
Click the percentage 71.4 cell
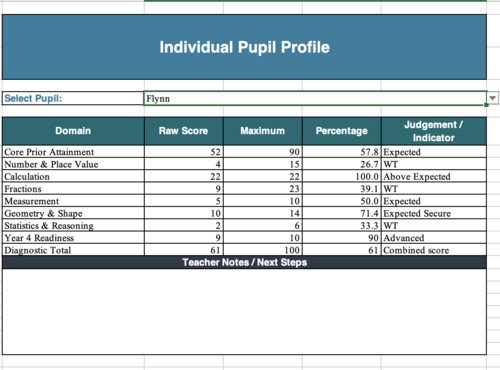coord(342,213)
